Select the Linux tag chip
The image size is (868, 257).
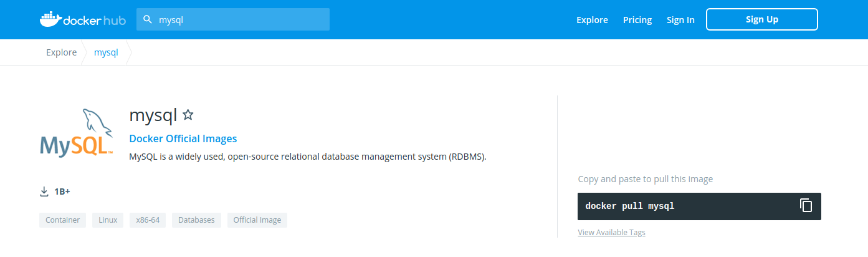click(x=108, y=220)
